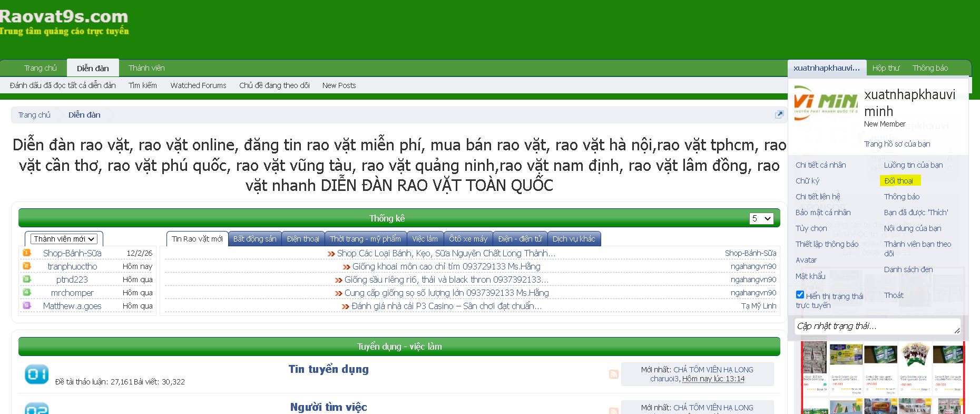Click the Vi Minh avatar logo

click(826, 102)
